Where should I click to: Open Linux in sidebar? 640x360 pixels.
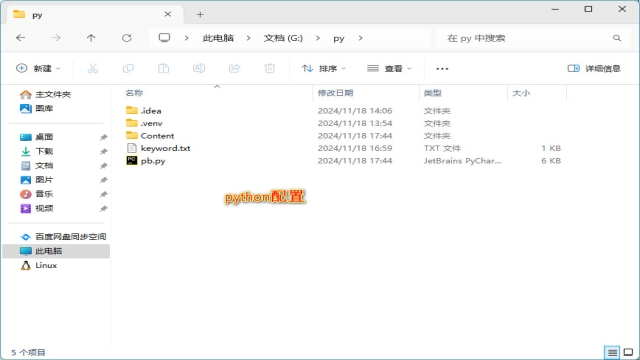tap(46, 265)
